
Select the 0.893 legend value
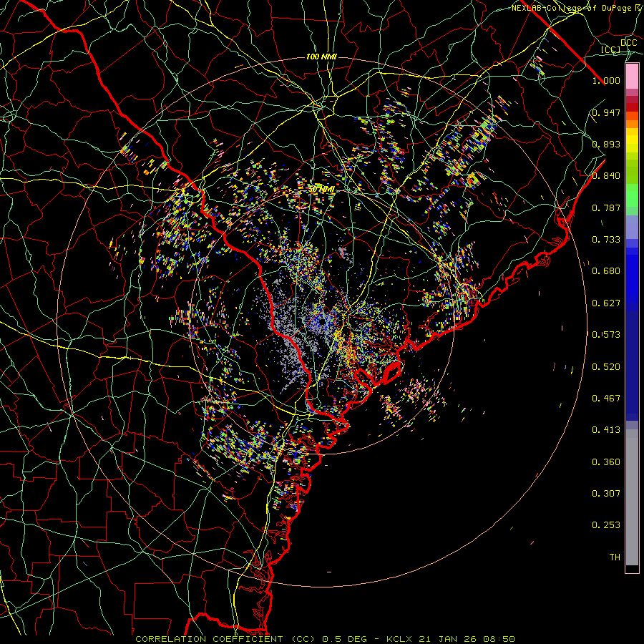606,144
